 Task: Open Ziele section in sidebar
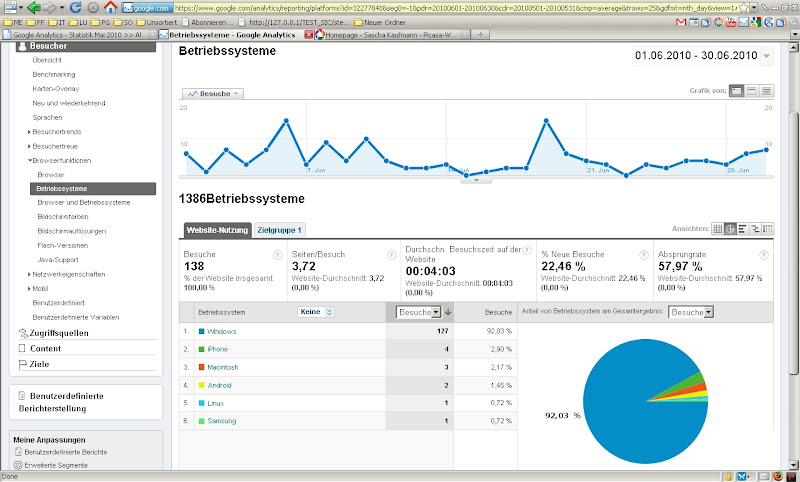(39, 364)
